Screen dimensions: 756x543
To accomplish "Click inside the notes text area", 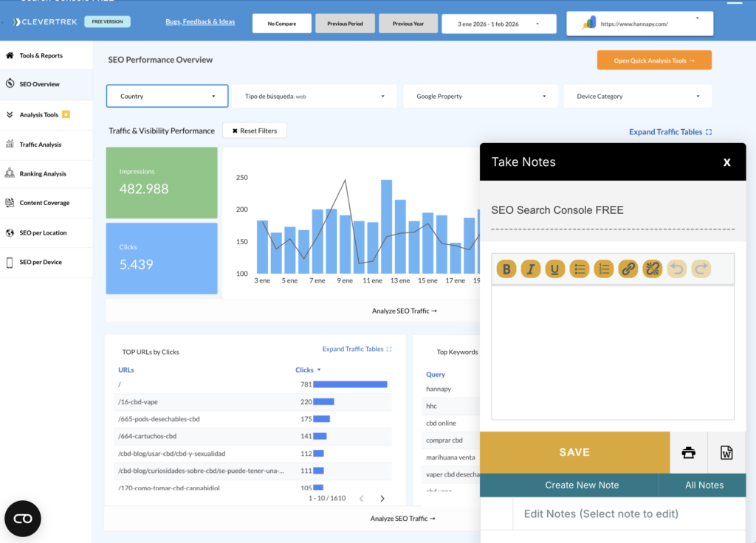I will 612,352.
